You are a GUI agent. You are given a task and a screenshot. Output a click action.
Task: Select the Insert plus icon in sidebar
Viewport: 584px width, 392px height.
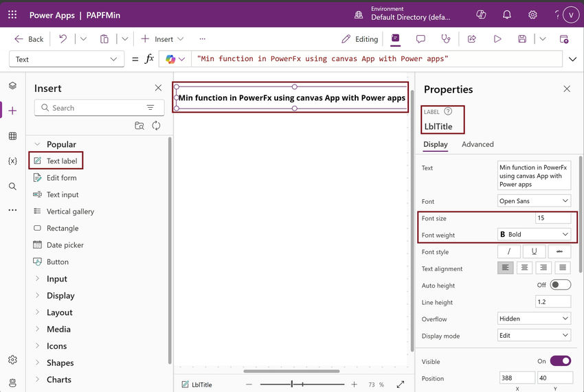(12, 111)
